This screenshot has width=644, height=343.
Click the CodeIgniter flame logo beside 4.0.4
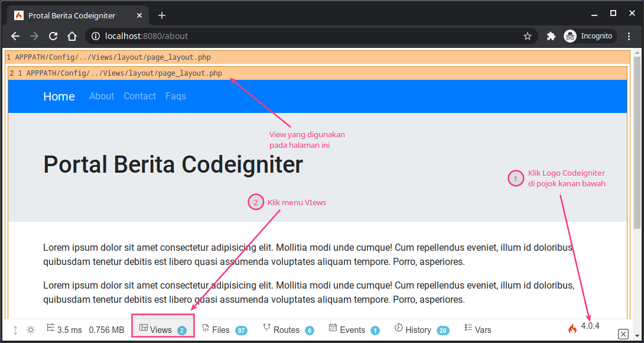(x=571, y=328)
